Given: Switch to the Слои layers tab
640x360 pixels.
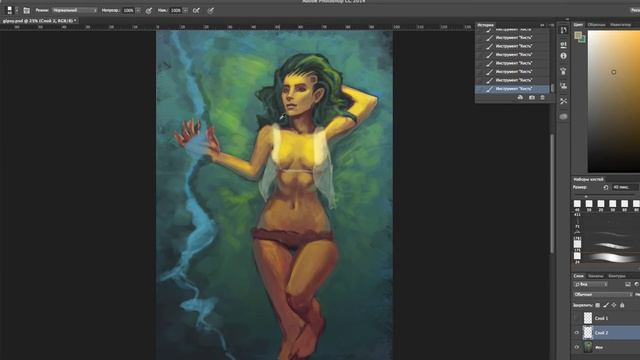Looking at the screenshot, I should (x=579, y=276).
